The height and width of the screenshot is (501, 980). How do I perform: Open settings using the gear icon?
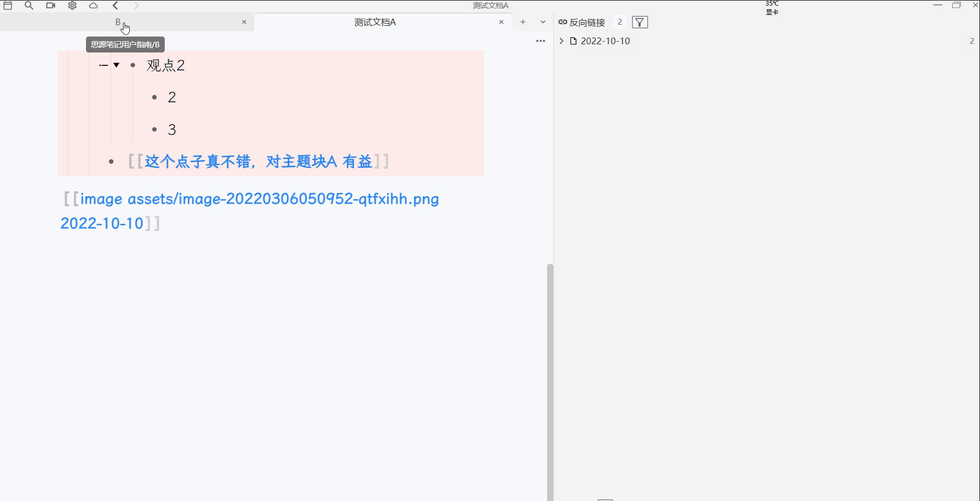(x=72, y=6)
